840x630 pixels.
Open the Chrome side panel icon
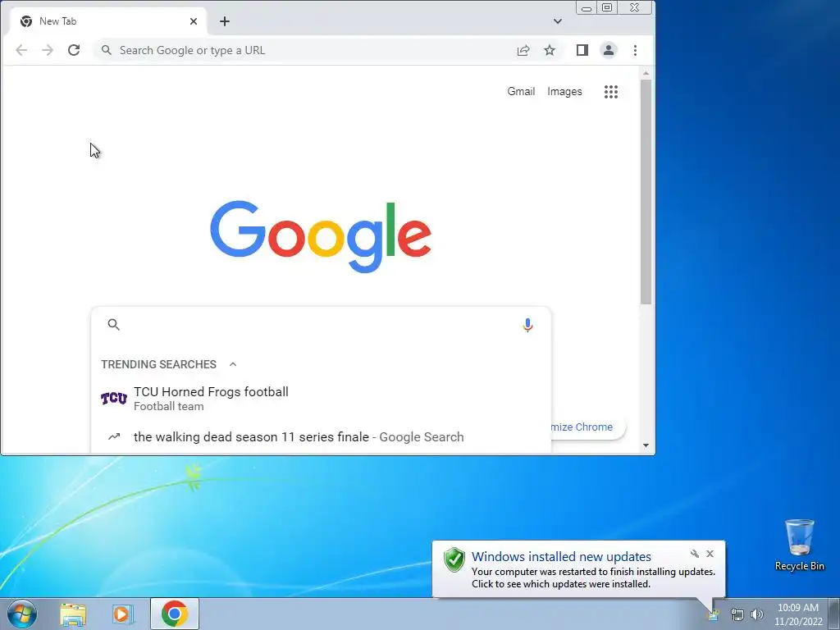click(x=582, y=50)
